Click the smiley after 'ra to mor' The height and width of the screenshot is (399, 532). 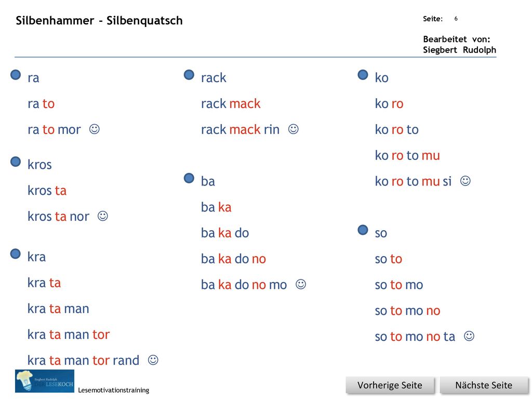pyautogui.click(x=95, y=129)
